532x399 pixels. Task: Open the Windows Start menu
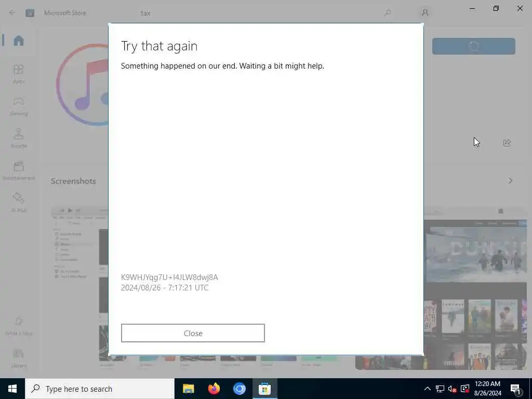(x=12, y=389)
